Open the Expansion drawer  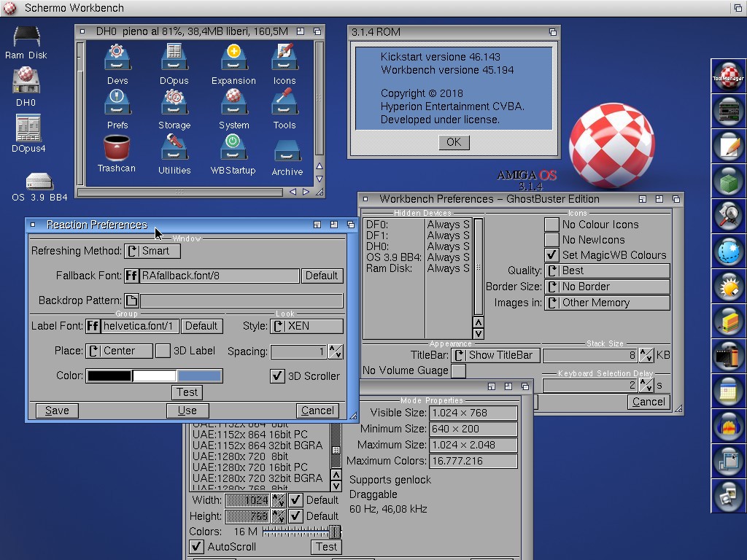point(233,58)
